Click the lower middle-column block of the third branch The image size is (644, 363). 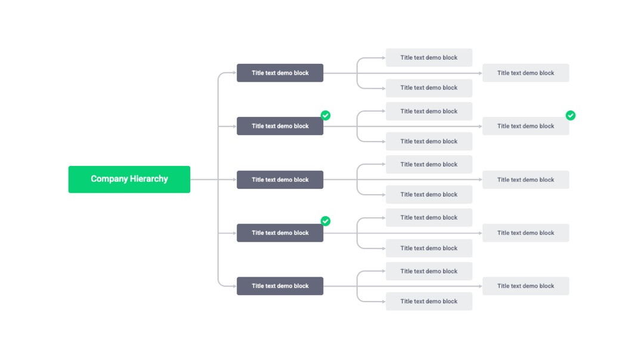pyautogui.click(x=429, y=195)
